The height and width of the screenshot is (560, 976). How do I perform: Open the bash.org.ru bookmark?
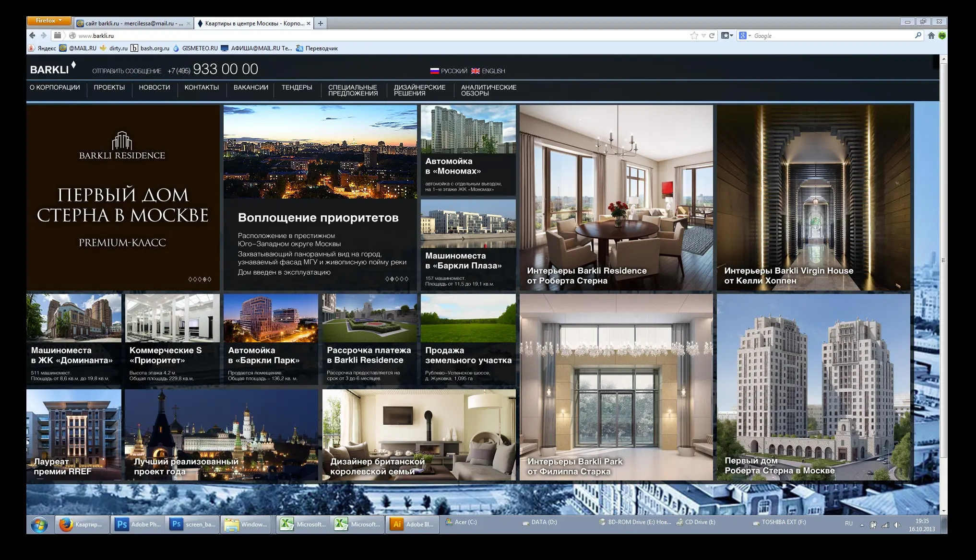[150, 48]
